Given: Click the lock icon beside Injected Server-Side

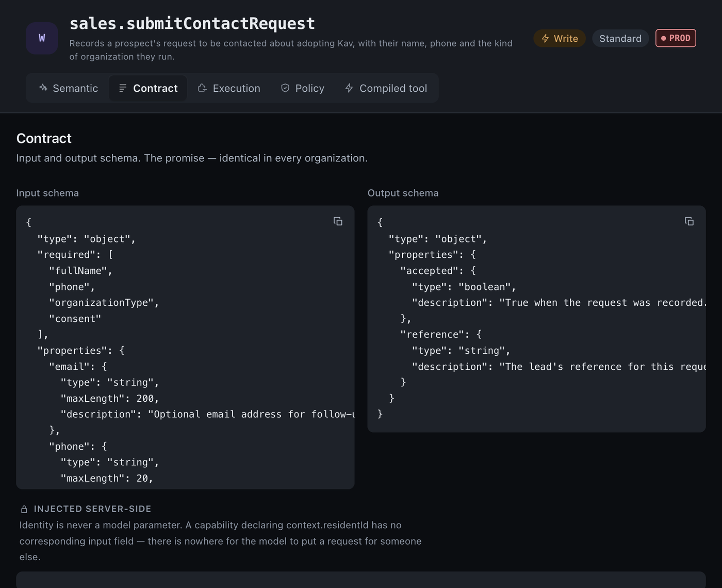Looking at the screenshot, I should (24, 509).
